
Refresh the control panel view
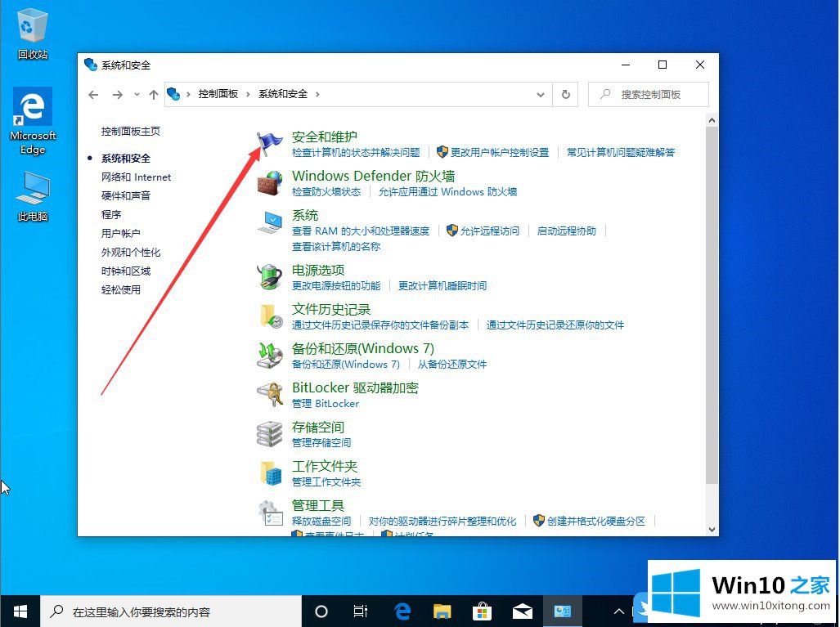click(566, 94)
